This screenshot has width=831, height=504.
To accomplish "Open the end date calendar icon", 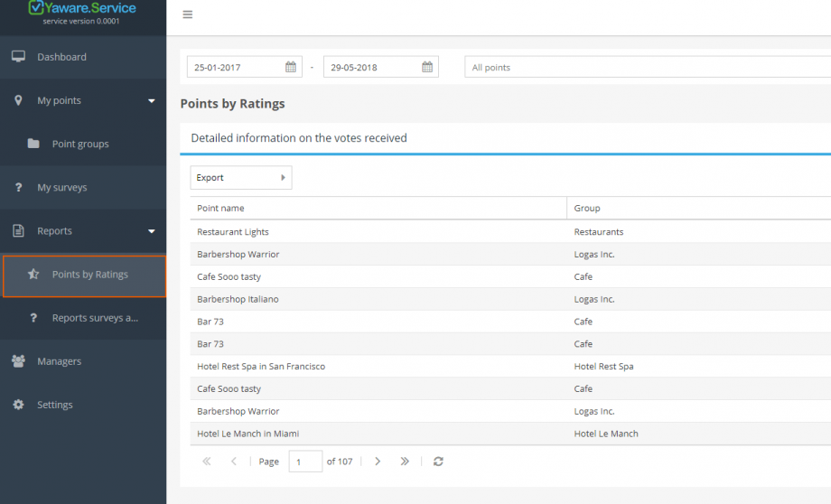I will click(x=427, y=67).
